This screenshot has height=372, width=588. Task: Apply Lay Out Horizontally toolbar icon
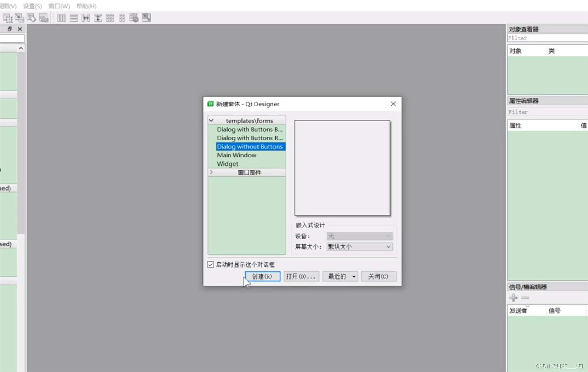coord(61,18)
